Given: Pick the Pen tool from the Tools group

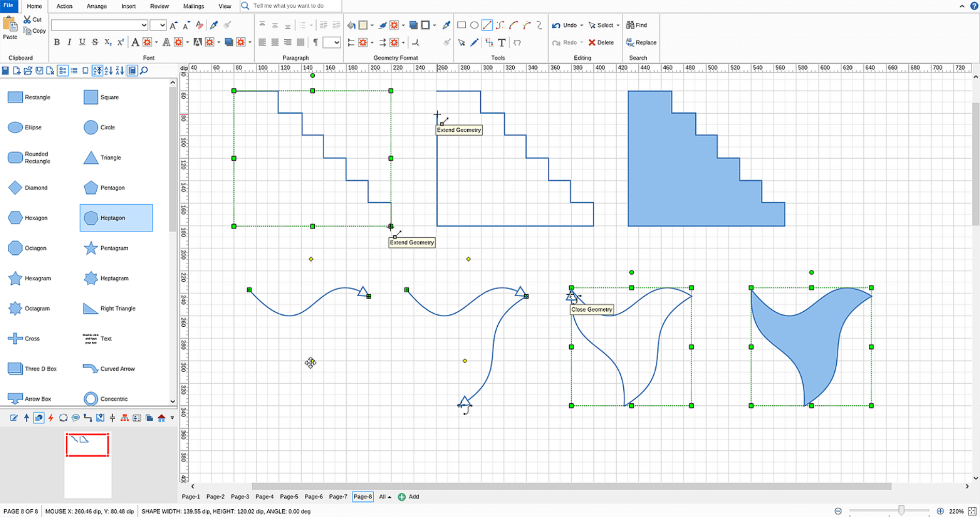Looking at the screenshot, I should click(474, 43).
